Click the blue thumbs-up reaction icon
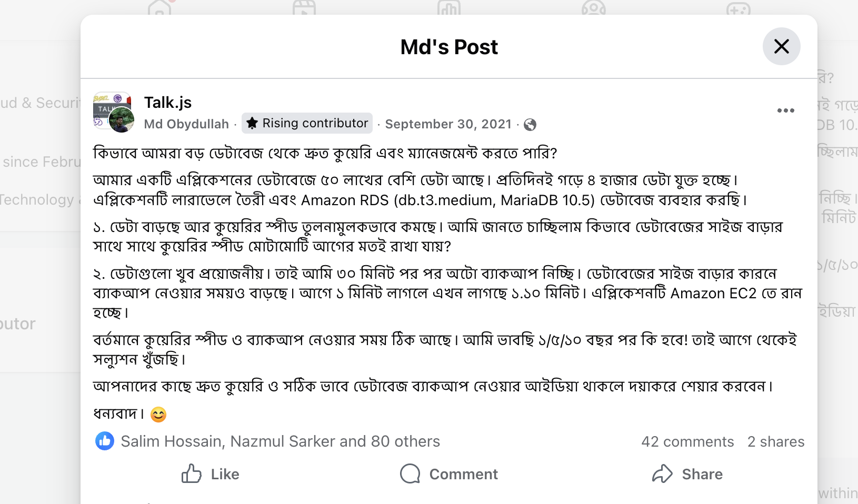858x504 pixels. coord(105,441)
